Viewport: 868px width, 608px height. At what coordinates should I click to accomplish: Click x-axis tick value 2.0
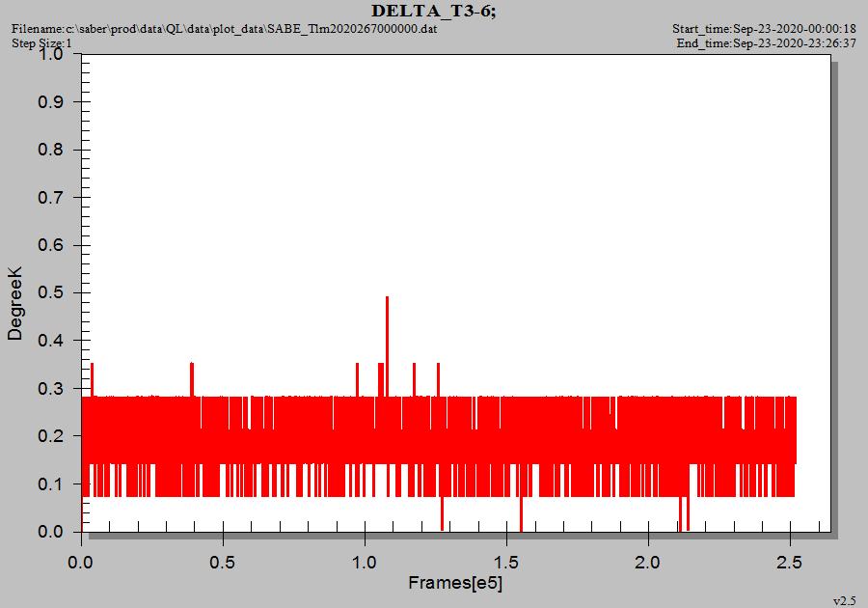[647, 563]
